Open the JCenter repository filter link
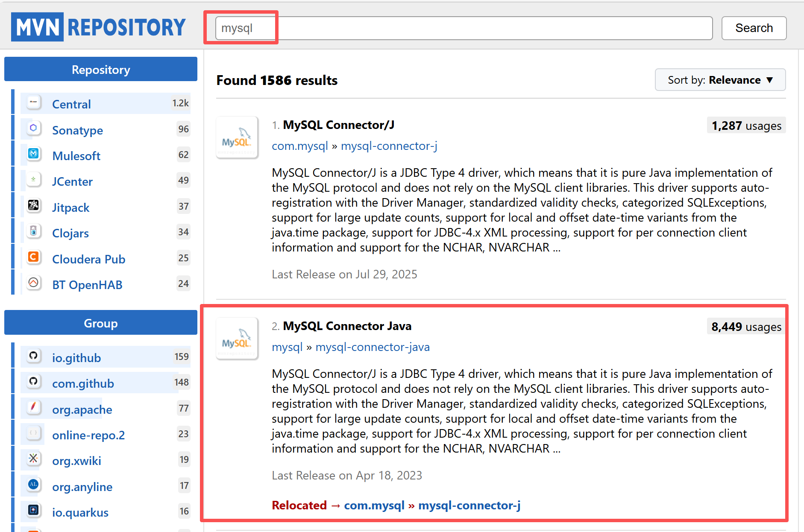The width and height of the screenshot is (804, 532). [72, 181]
